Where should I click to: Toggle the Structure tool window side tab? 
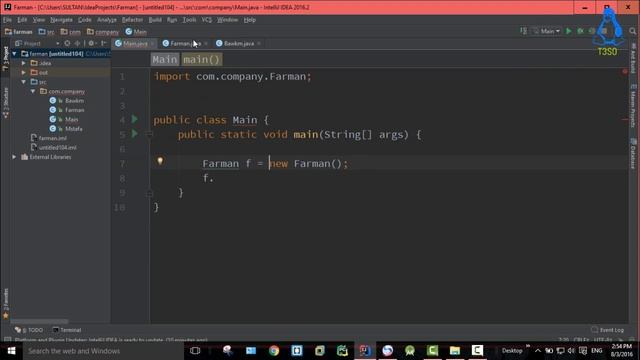(x=6, y=103)
